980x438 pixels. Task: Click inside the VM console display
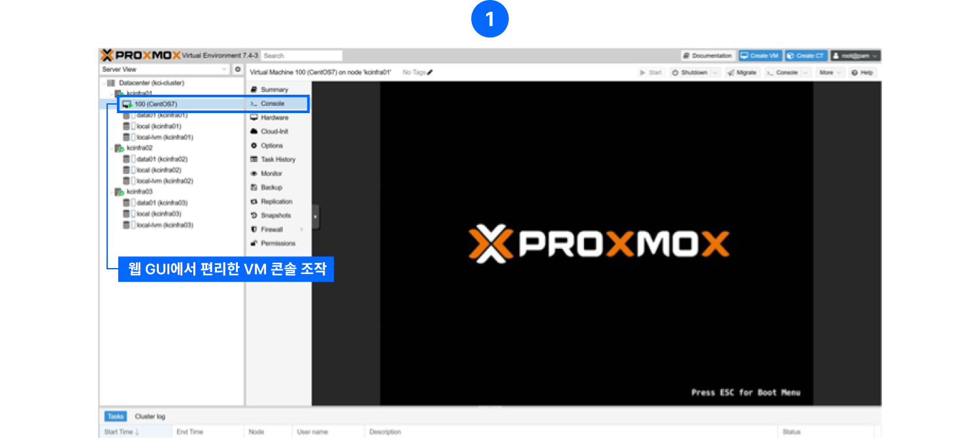[x=596, y=243]
